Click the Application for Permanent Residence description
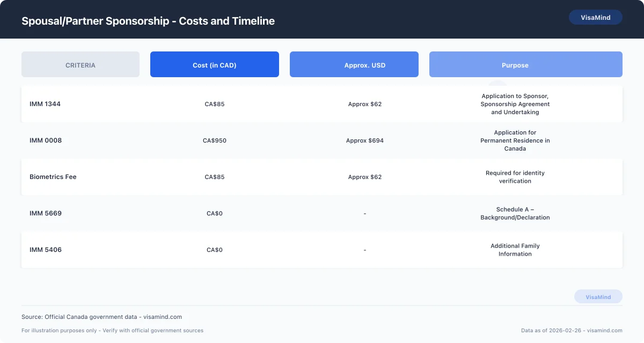This screenshot has height=343, width=644. point(515,140)
